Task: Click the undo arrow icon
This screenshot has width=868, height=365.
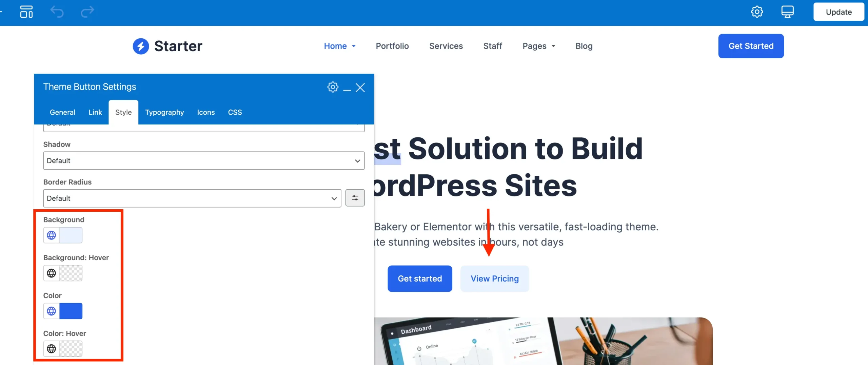Action: pos(57,12)
